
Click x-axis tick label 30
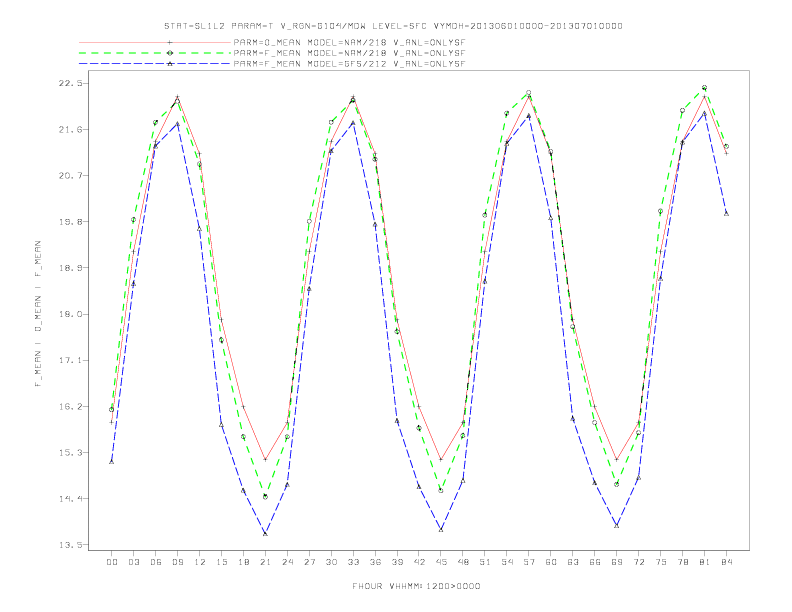tap(331, 562)
